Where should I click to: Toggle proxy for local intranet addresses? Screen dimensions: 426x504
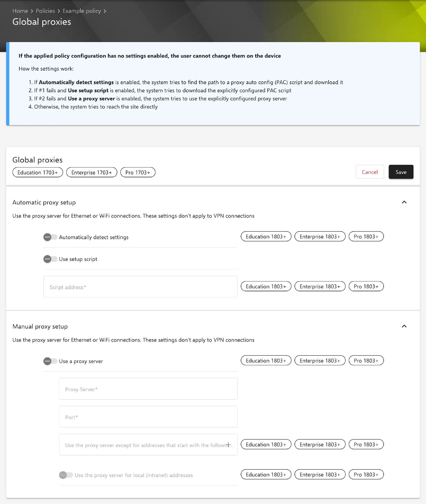pos(66,475)
